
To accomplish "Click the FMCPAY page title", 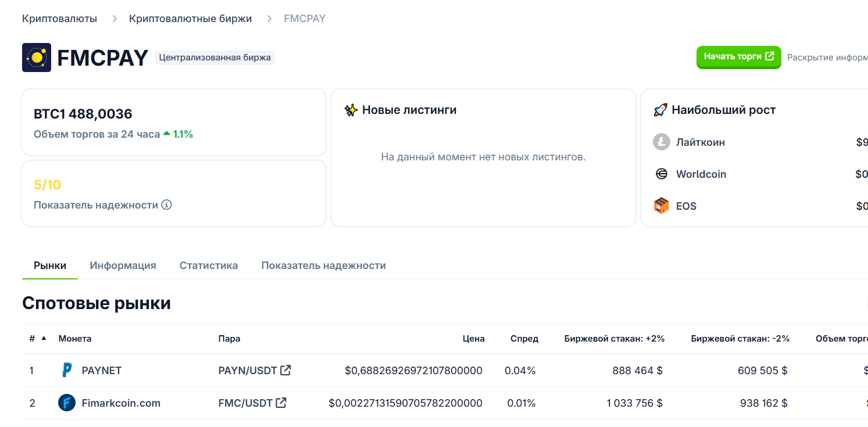I will (x=102, y=58).
